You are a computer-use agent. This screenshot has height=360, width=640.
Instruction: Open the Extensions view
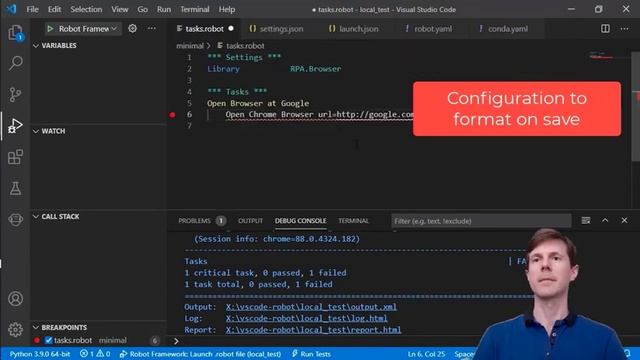(16, 157)
